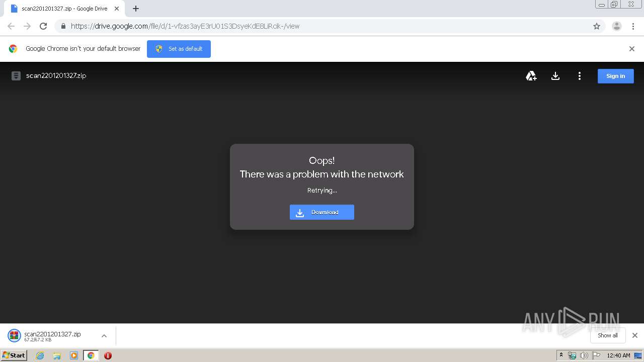Image resolution: width=644 pixels, height=362 pixels.
Task: Open the Chrome three-dot menu
Action: pyautogui.click(x=633, y=26)
